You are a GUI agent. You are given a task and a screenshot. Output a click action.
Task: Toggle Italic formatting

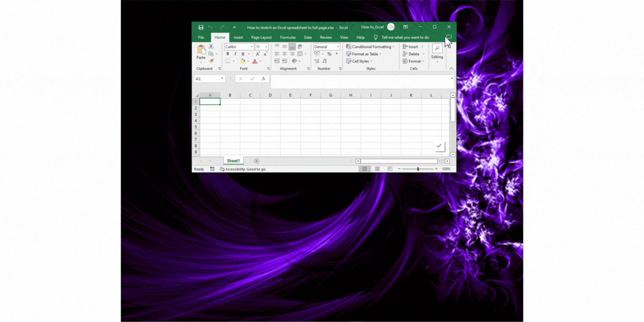tap(235, 54)
